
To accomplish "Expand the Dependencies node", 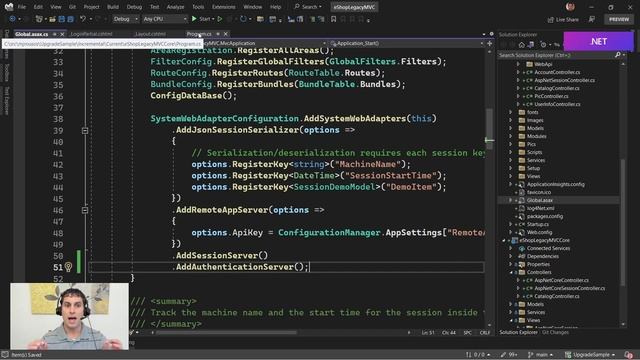I will pyautogui.click(x=511, y=256).
